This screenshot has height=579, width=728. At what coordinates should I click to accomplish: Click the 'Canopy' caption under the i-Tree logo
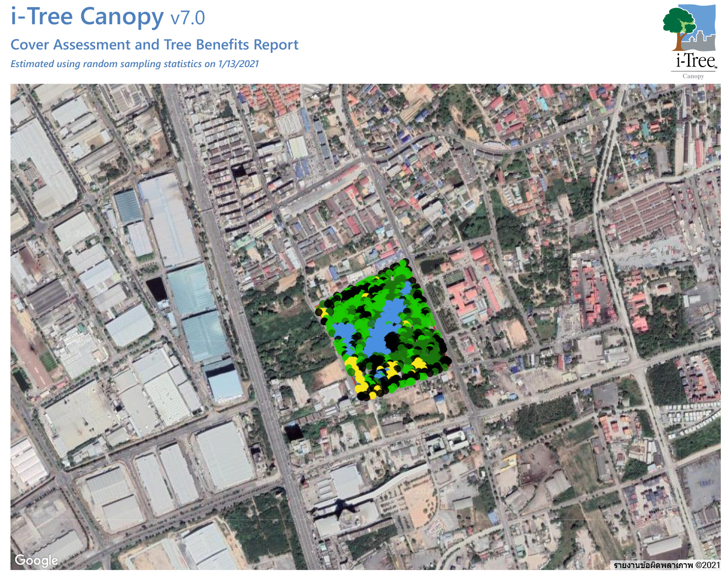point(693,76)
